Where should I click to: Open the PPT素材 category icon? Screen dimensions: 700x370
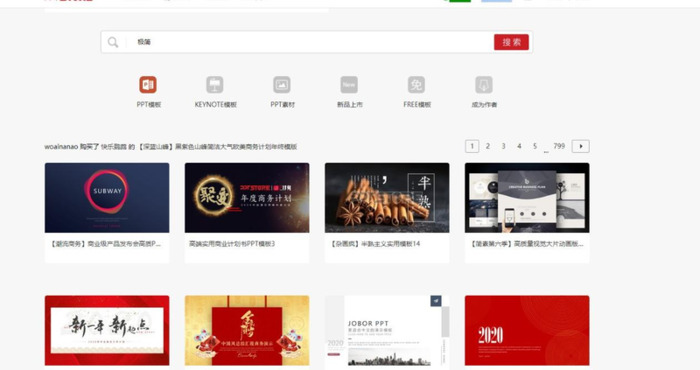tap(282, 84)
